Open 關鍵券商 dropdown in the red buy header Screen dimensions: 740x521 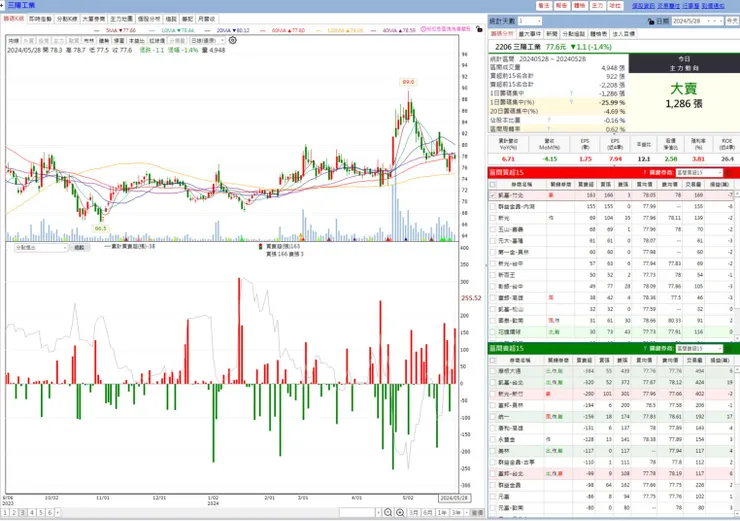tap(699, 173)
